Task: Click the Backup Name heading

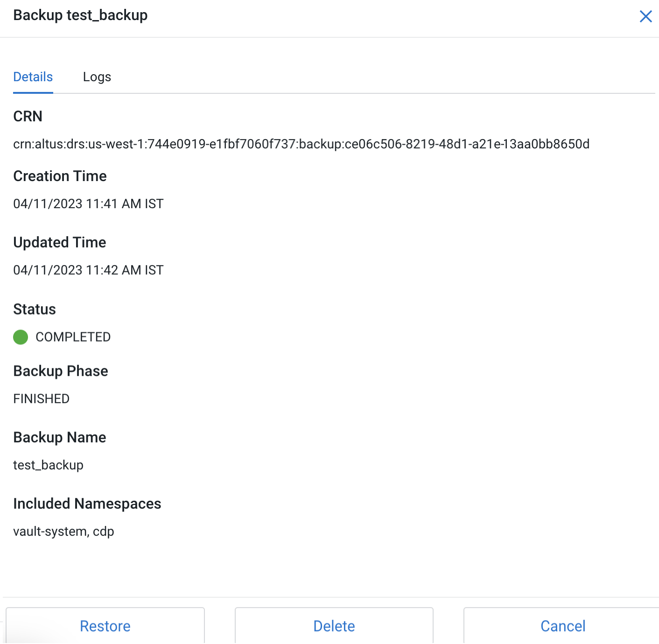Action: coord(59,437)
